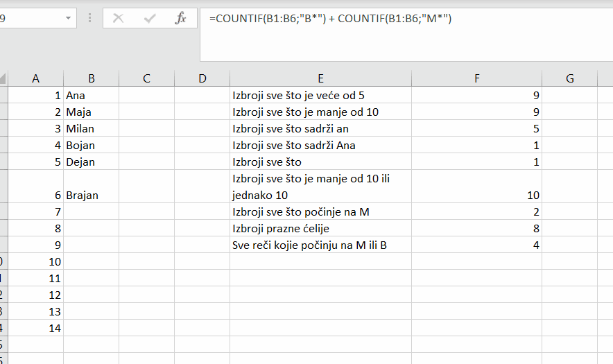This screenshot has height=364, width=613.
Task: Click the cell containing Brajan
Action: pos(91,187)
